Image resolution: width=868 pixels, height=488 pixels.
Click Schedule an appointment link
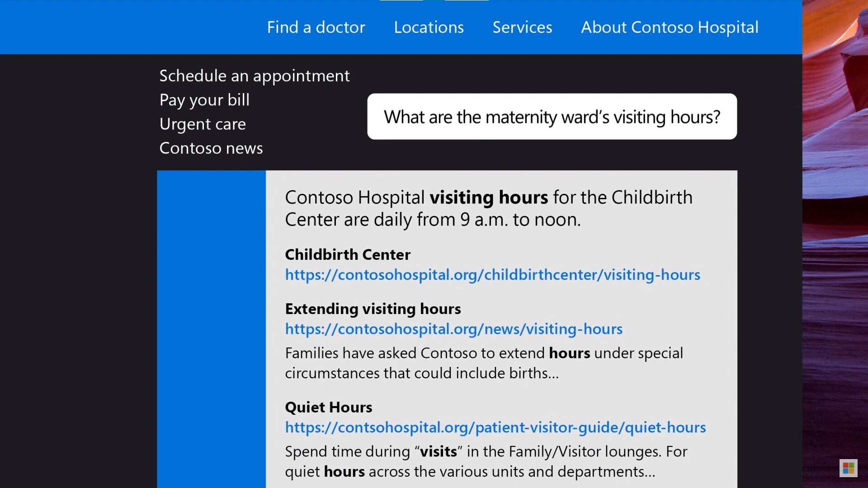(x=255, y=76)
